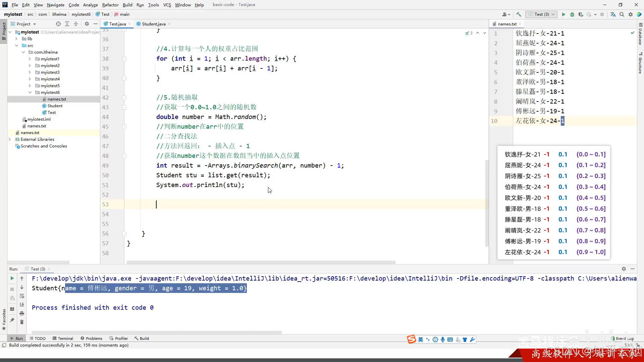The width and height of the screenshot is (644, 362).
Task: Click the editor horizontal scrollbar
Action: 261,262
